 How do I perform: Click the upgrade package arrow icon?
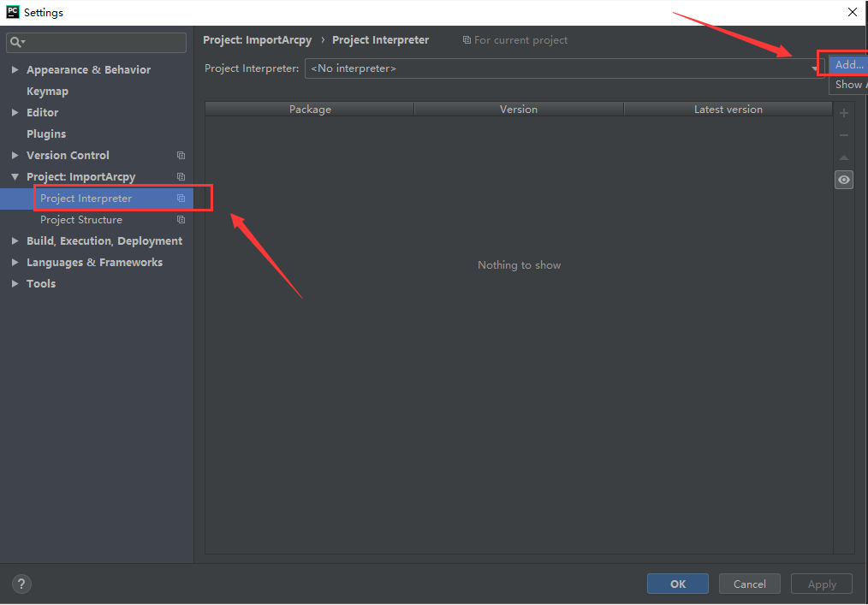pyautogui.click(x=844, y=157)
